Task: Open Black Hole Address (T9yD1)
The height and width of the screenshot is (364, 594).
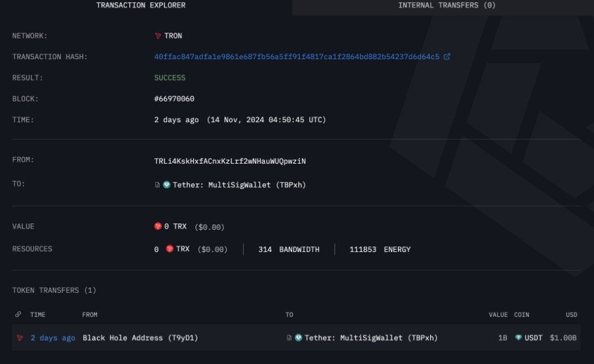Action: click(x=140, y=338)
